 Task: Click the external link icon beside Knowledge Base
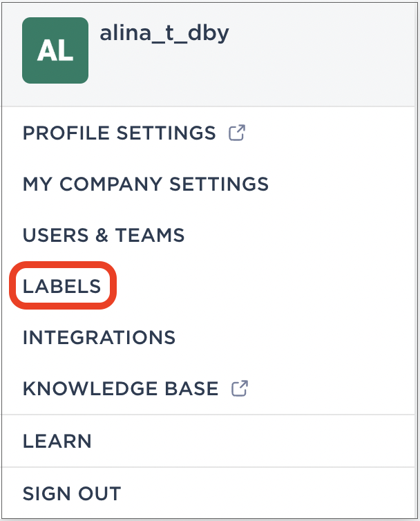(x=240, y=388)
